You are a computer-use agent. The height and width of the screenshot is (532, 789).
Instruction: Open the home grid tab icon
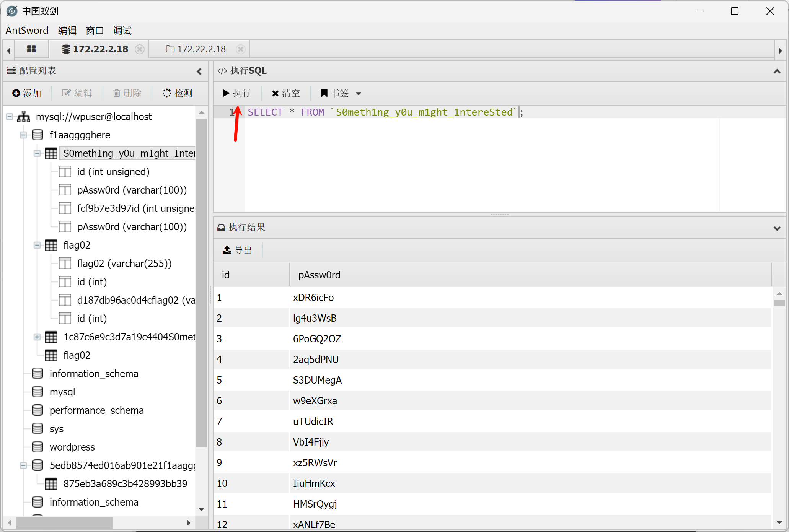pos(31,49)
